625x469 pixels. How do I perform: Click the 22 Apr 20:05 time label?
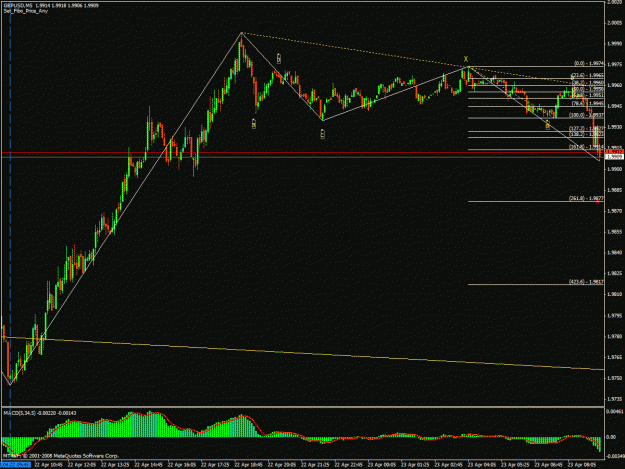[282, 465]
